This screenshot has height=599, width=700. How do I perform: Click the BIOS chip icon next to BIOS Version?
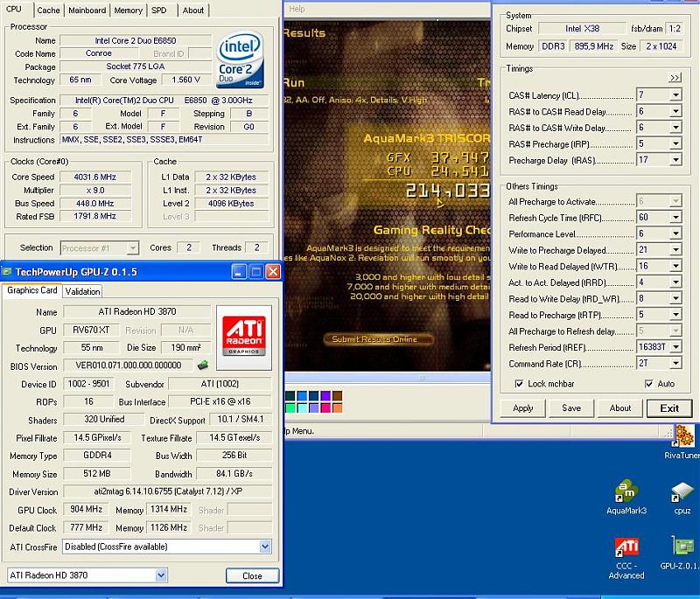203,366
